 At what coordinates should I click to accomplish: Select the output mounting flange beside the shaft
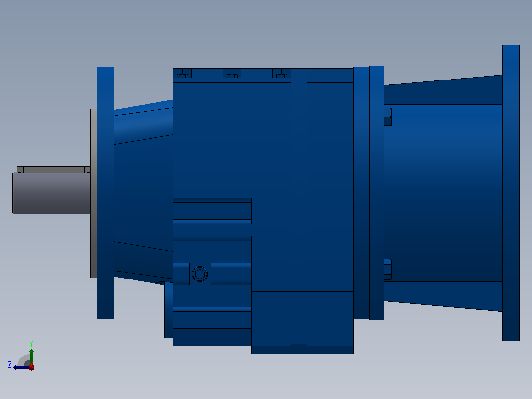click(105, 193)
